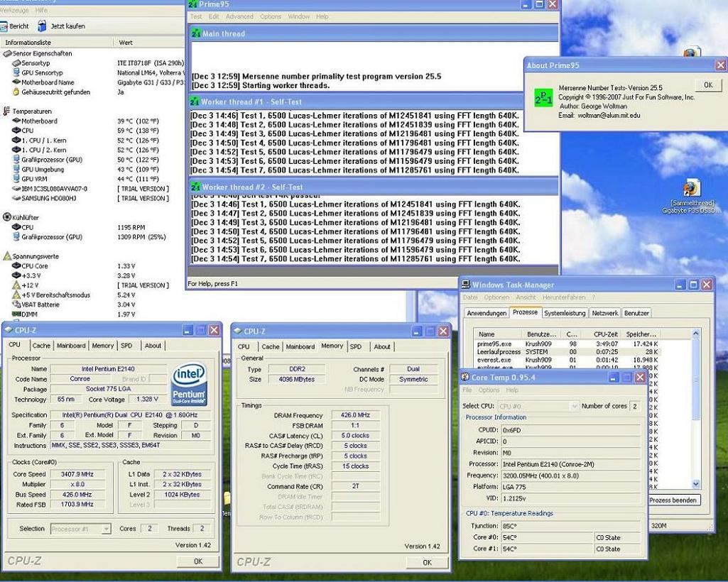Click the Tjunction value field in Core Temp
728x582 pixels.
point(570,527)
